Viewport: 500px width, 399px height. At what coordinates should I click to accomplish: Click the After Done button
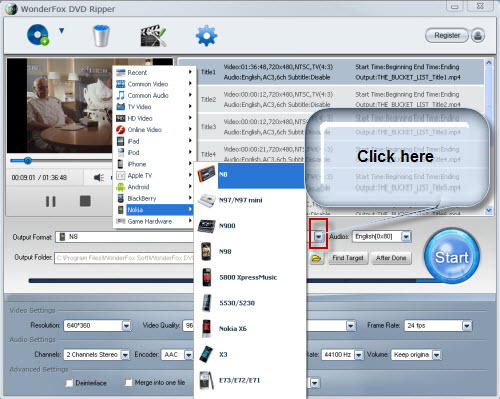pos(391,258)
